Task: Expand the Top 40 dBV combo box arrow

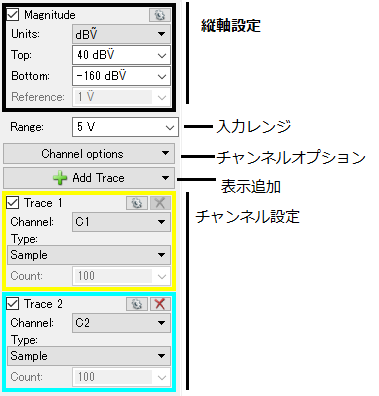Action: click(x=162, y=55)
